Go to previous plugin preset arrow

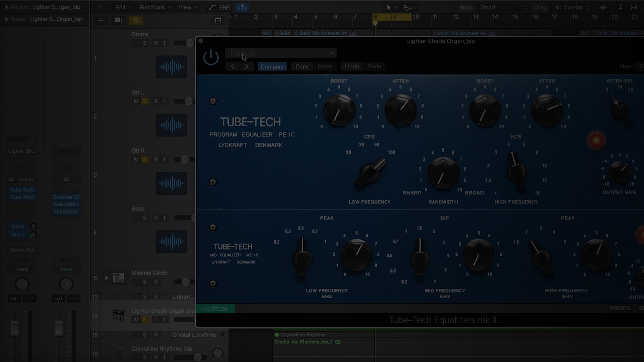coord(232,67)
